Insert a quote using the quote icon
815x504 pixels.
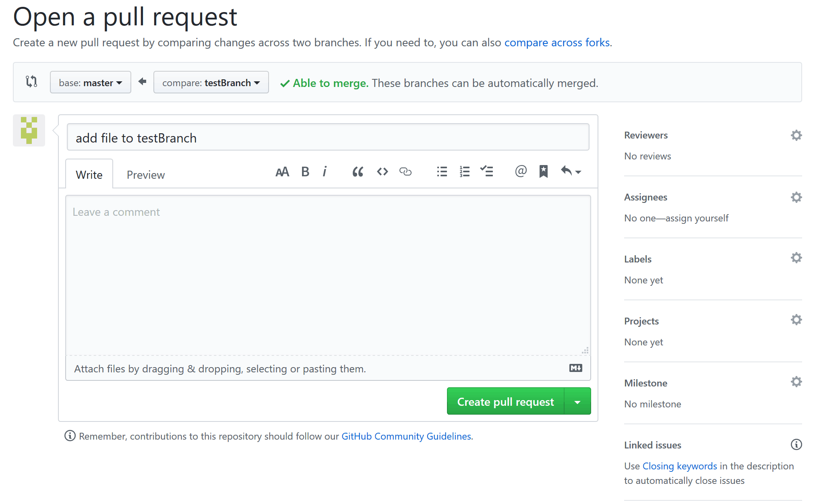click(358, 172)
